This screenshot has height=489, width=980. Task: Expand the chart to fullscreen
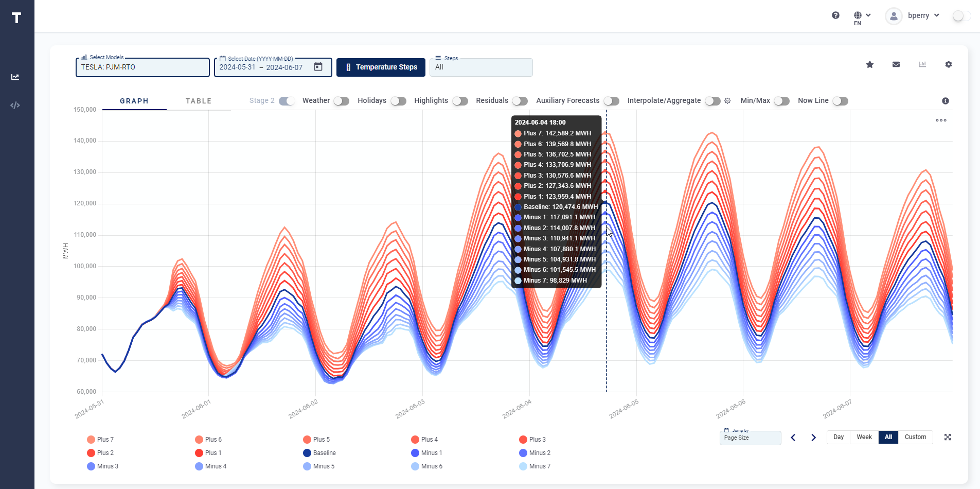tap(948, 437)
